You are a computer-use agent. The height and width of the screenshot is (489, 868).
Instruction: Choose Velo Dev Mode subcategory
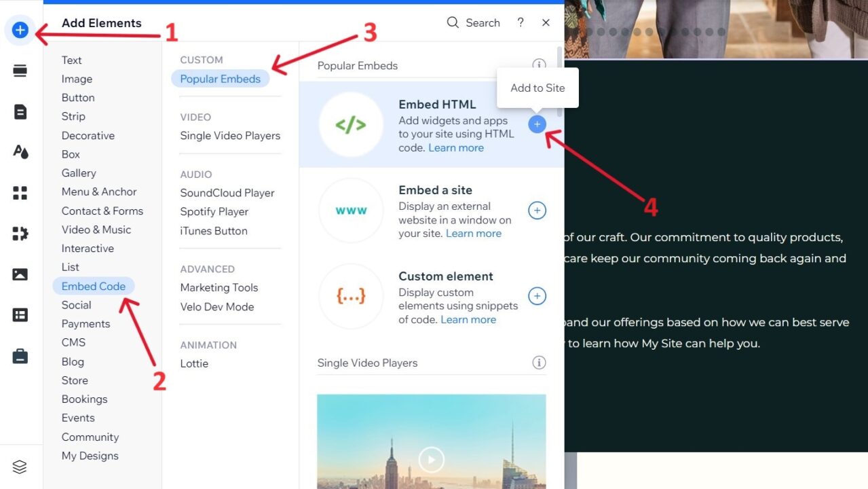pos(217,307)
